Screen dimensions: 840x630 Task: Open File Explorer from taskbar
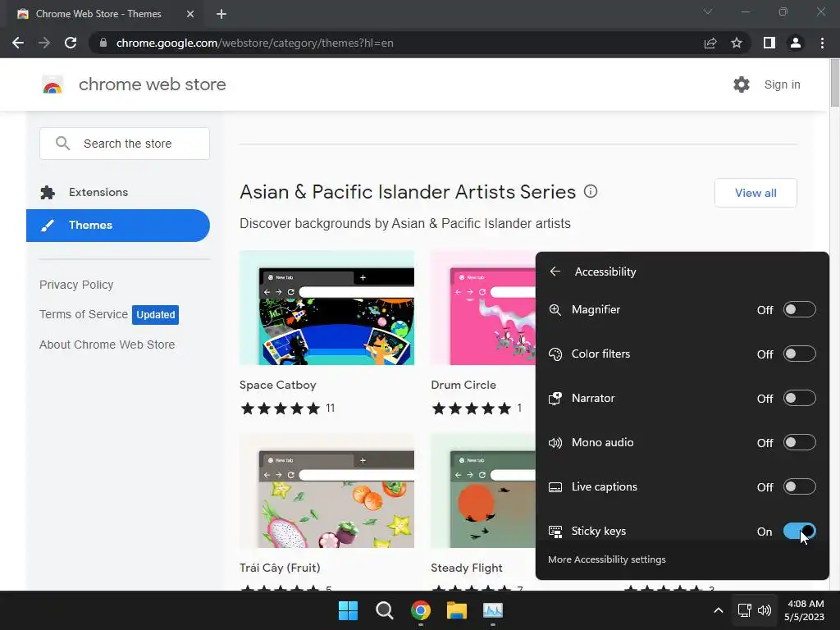pos(457,610)
